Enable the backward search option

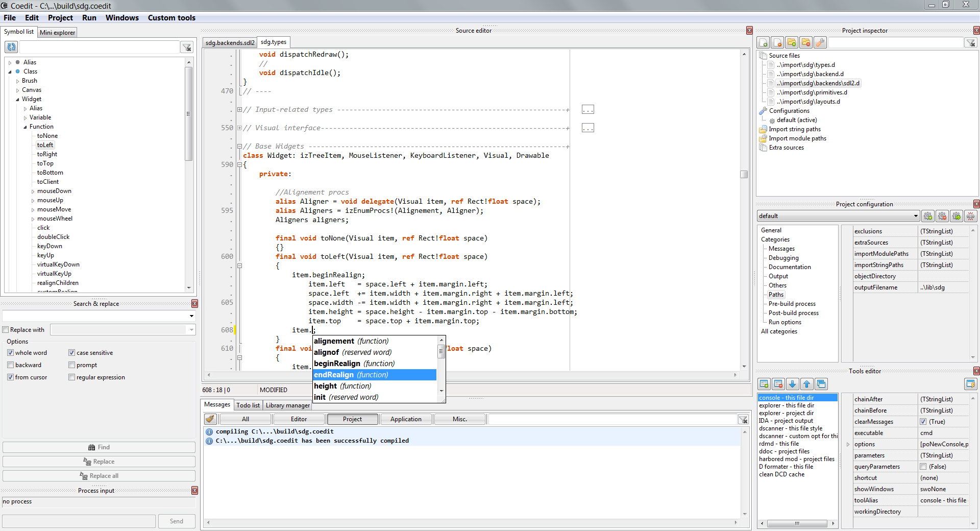click(x=10, y=365)
